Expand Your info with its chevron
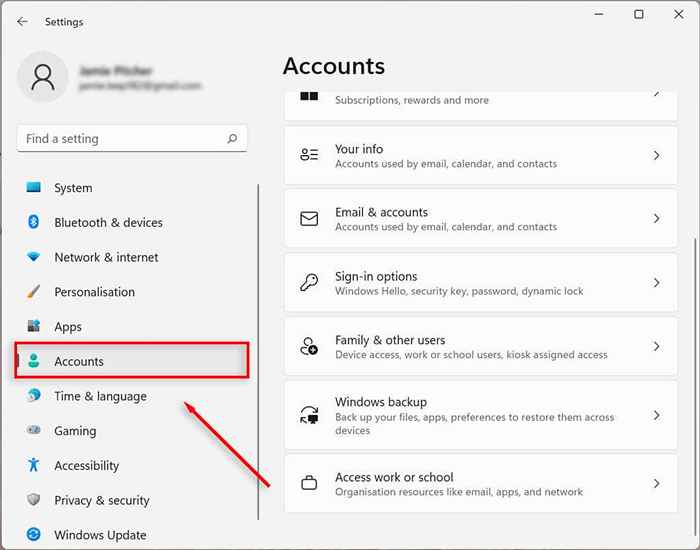The height and width of the screenshot is (550, 700). [x=657, y=155]
